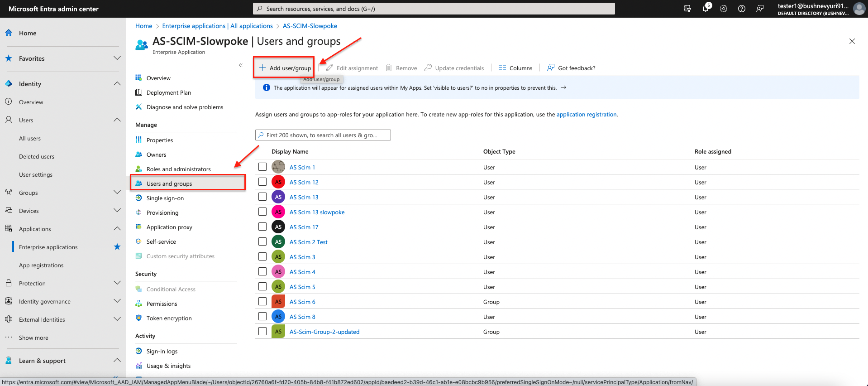Collapse the application menu pane
The image size is (868, 386).
(241, 65)
